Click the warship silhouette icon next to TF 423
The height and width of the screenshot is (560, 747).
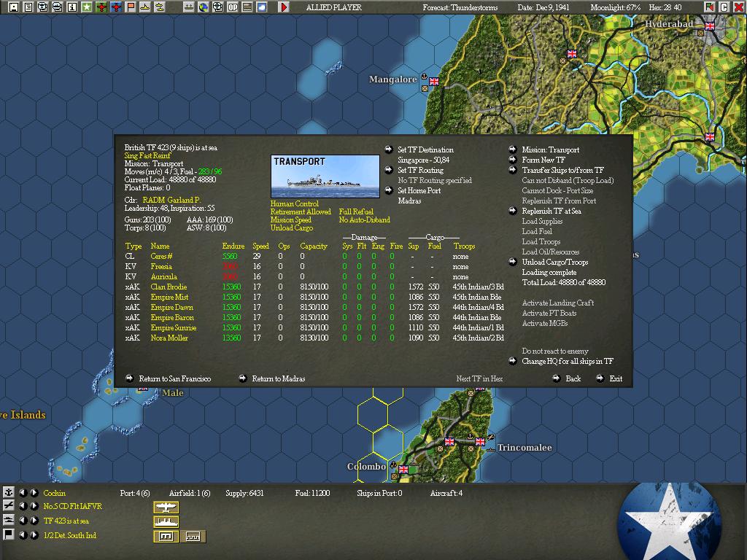click(166, 521)
